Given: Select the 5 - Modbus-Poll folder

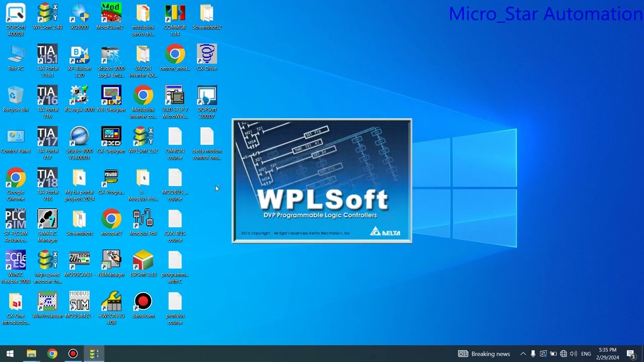Looking at the screenshot, I should [x=143, y=184].
